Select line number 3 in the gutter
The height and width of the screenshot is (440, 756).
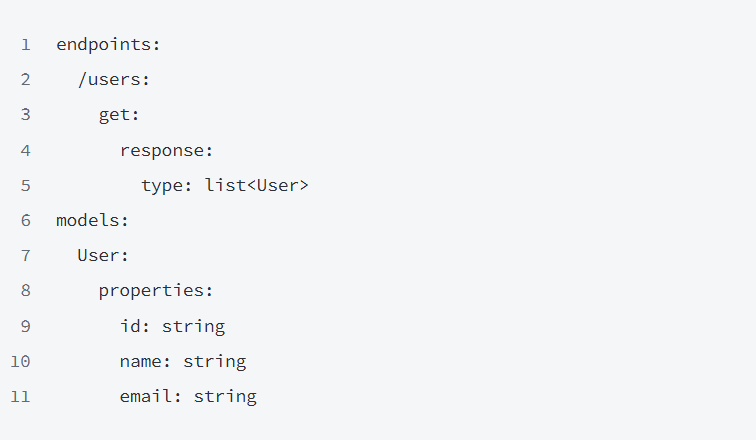coord(25,114)
